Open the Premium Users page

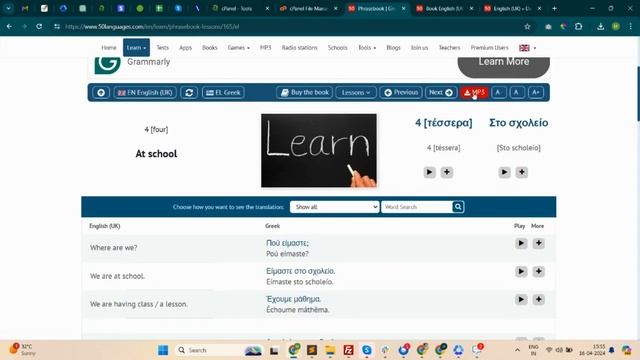pos(489,48)
